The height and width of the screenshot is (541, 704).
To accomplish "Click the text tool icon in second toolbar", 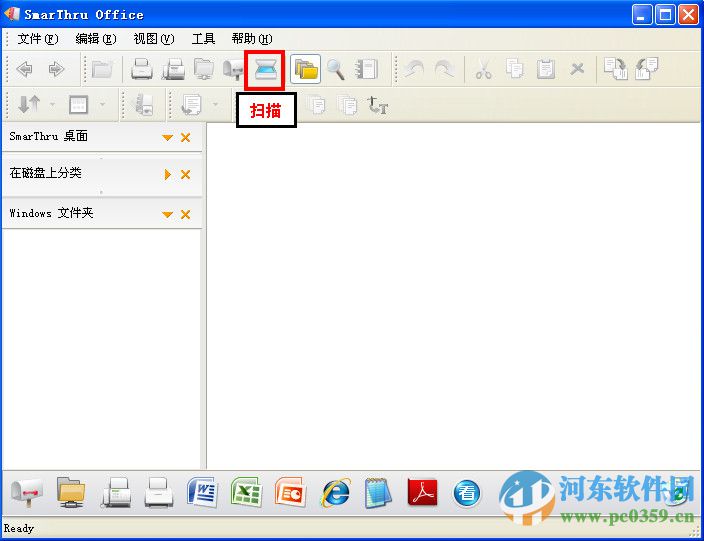I will coord(378,106).
